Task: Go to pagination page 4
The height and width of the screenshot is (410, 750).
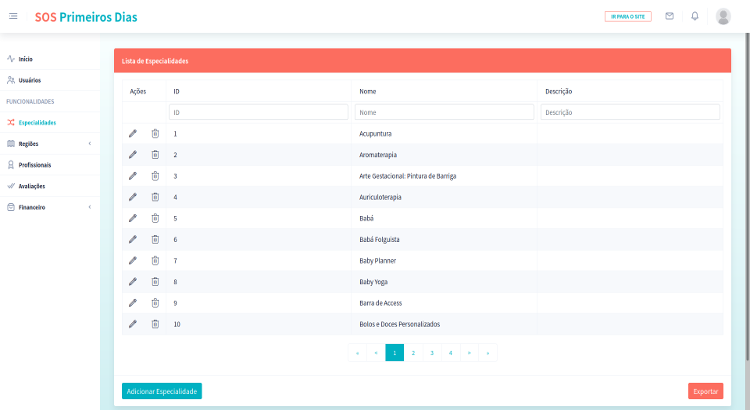Action: tap(451, 353)
